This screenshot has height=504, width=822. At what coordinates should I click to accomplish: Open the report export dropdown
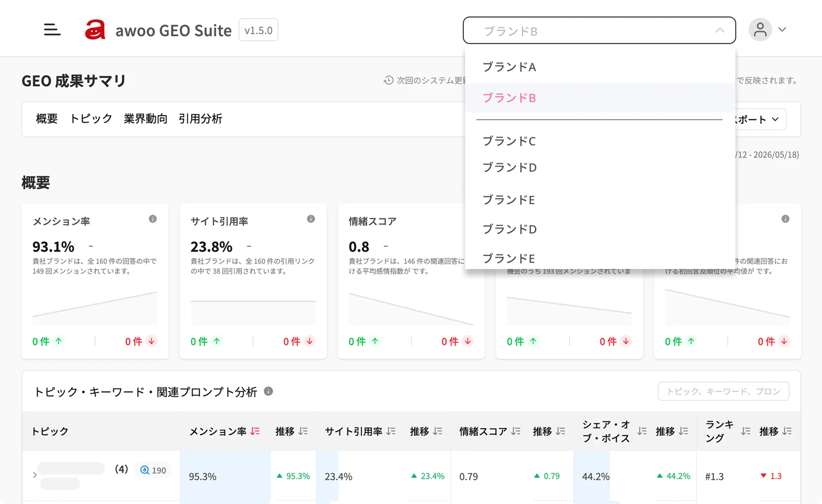coord(760,119)
